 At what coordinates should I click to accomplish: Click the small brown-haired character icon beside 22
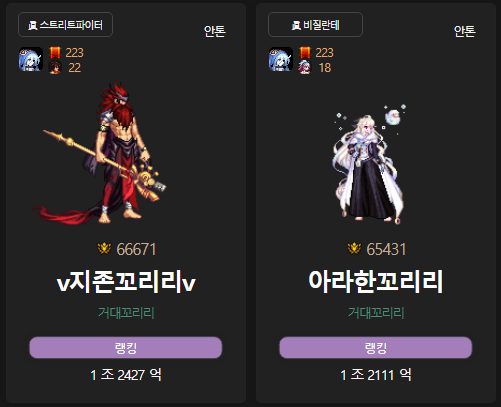tap(55, 68)
